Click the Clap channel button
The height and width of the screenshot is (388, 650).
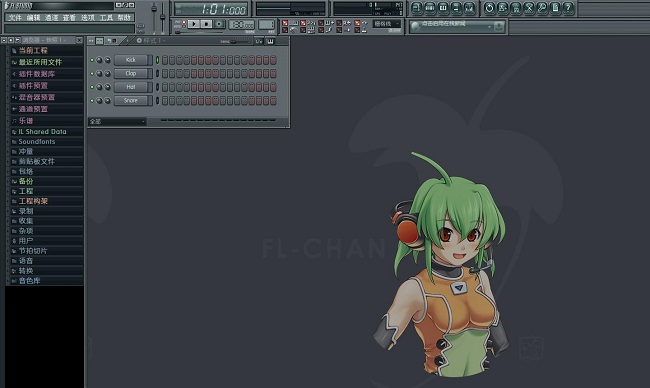click(x=131, y=73)
